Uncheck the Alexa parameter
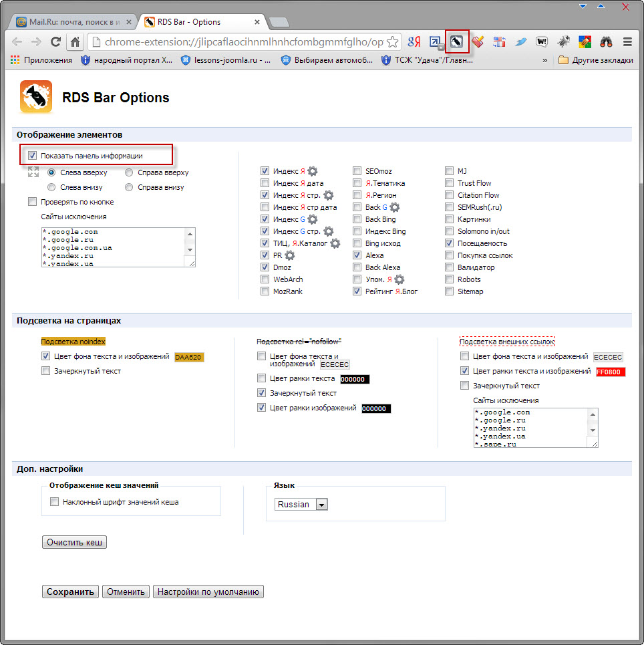 coord(357,255)
